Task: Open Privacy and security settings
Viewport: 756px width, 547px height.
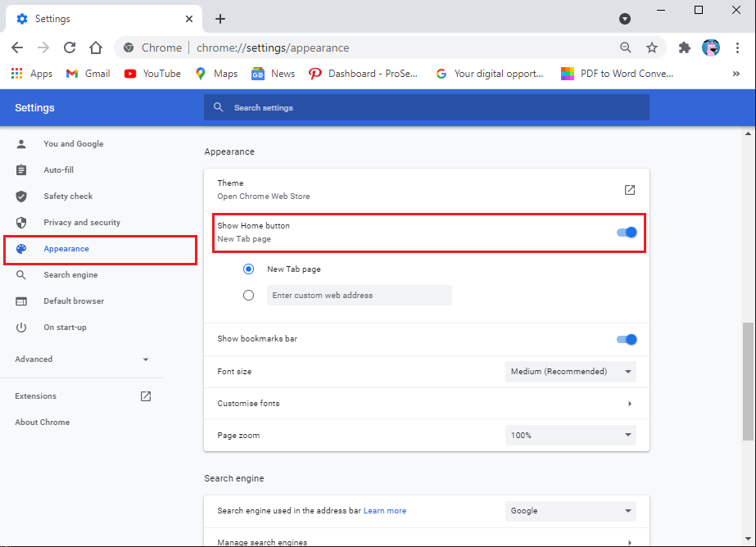Action: tap(82, 222)
